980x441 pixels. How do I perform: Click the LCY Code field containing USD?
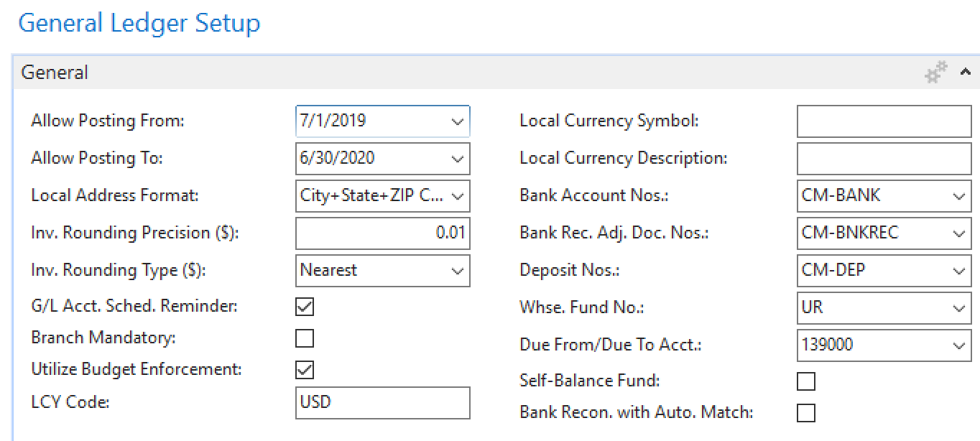coord(382,402)
